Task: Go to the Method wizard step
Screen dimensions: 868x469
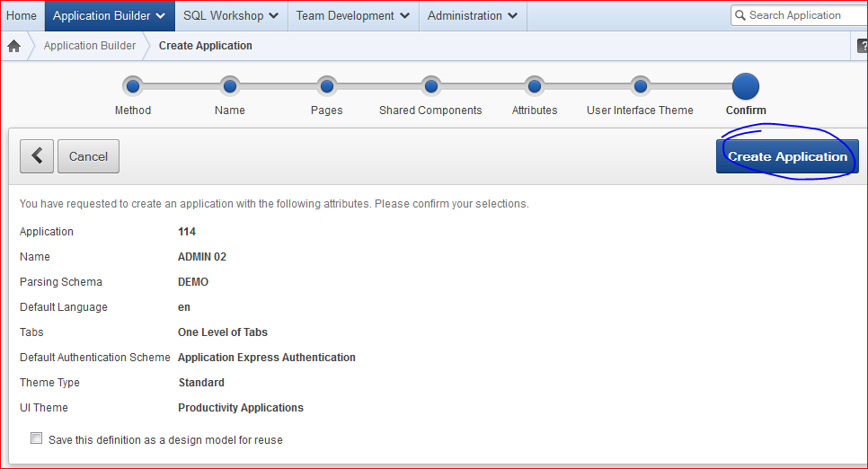Action: 133,86
